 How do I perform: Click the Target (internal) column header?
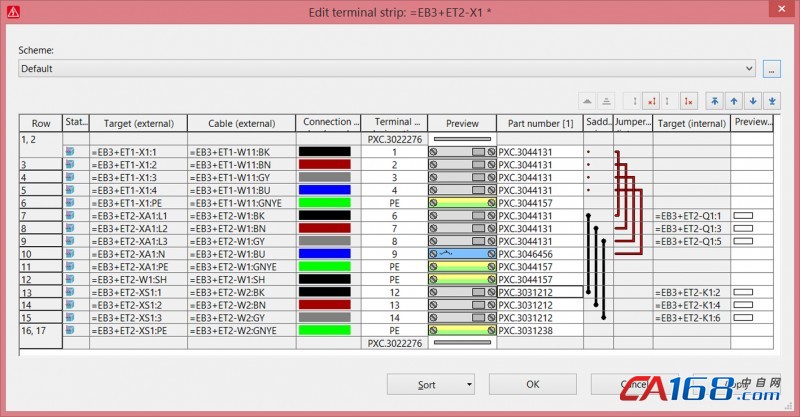(x=691, y=123)
